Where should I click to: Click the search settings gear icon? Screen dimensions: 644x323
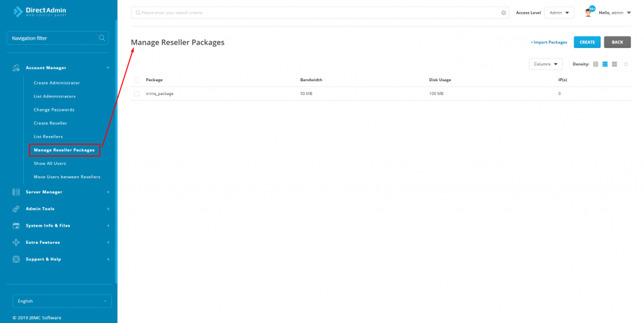(504, 13)
